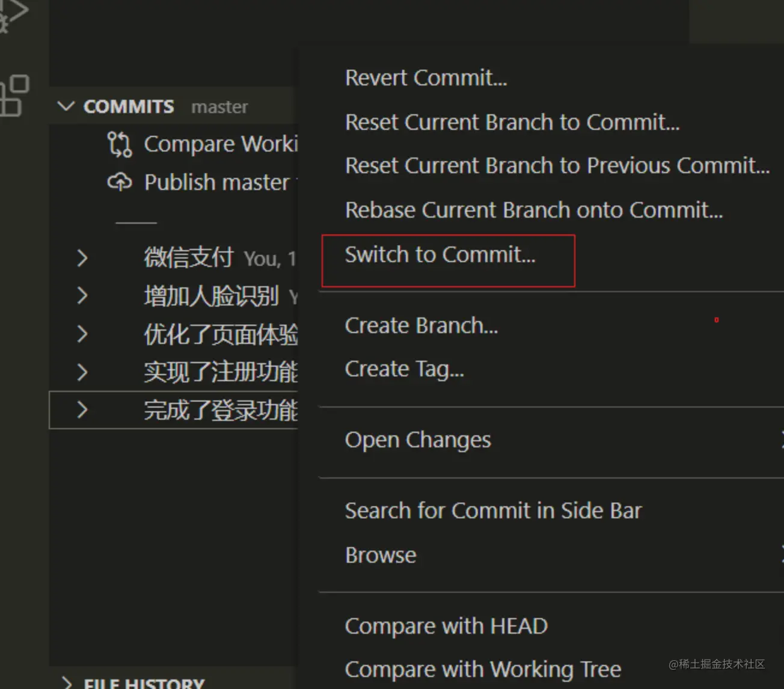Open the Open Changes submenu
This screenshot has width=784, height=689.
418,440
